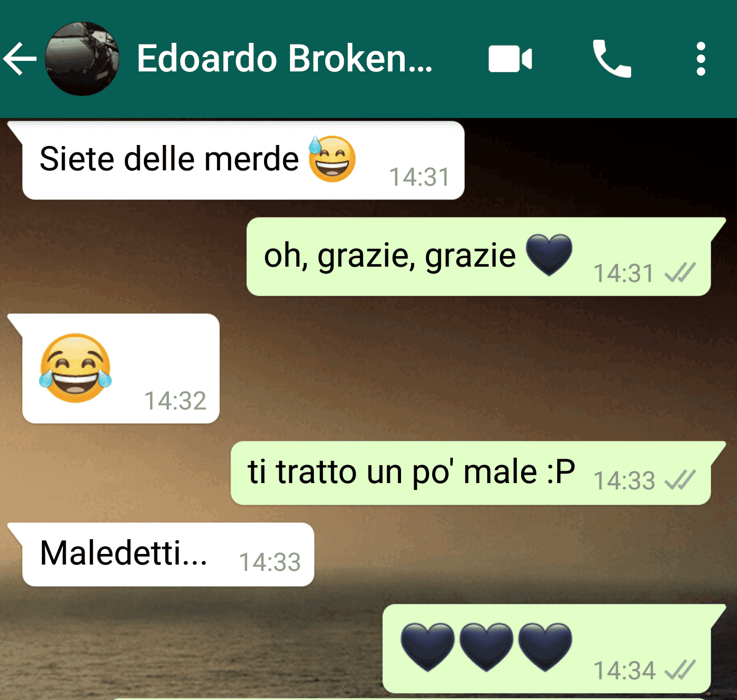Tap the sweat-smile emoji in first message
Viewport: 737px width, 700px height.
click(x=332, y=159)
